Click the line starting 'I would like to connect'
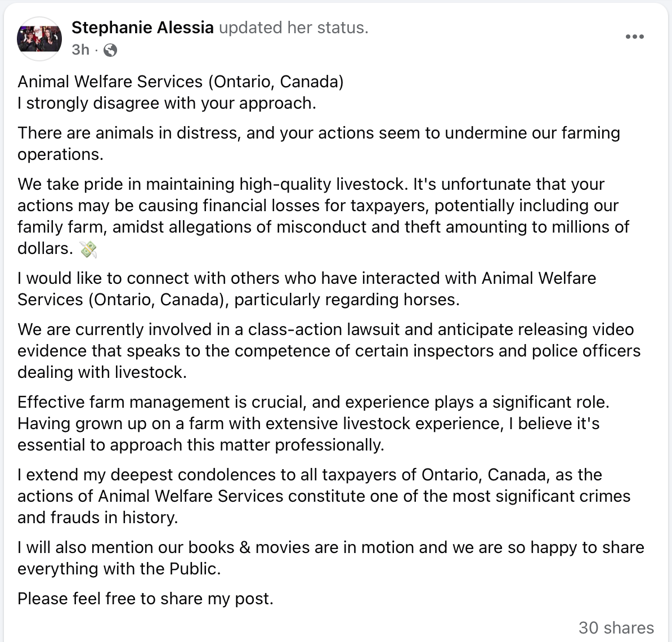Image resolution: width=672 pixels, height=642 pixels. click(x=307, y=278)
